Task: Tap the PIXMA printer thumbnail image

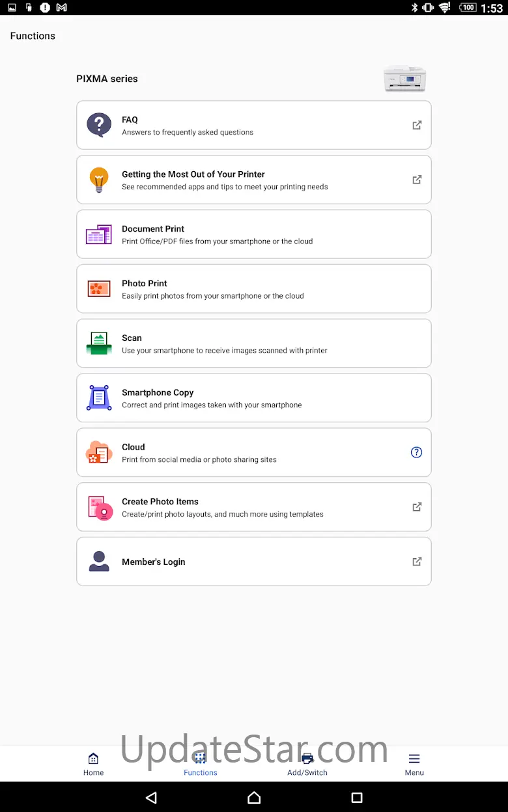Action: click(x=404, y=79)
